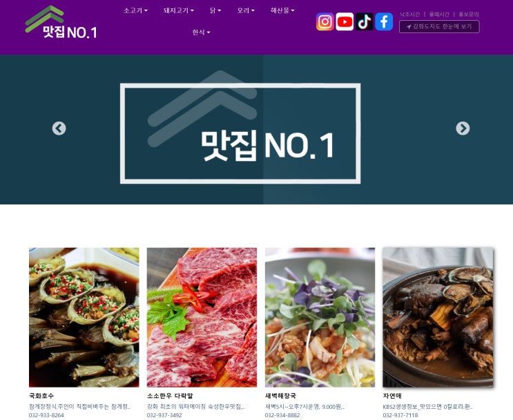The image size is (513, 420).
Task: Click the 새벽해장국 restaurant title
Action: (x=280, y=396)
